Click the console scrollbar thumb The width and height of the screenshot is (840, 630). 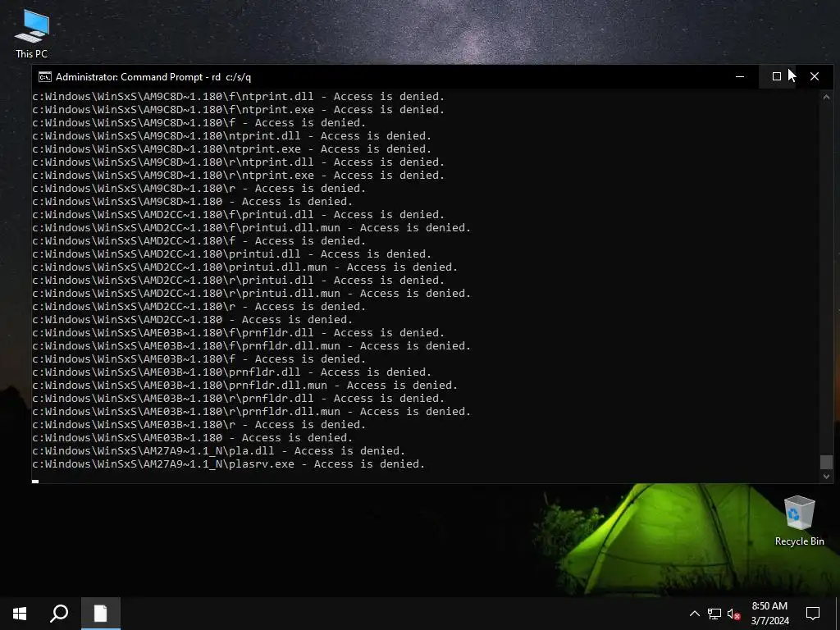[826, 462]
